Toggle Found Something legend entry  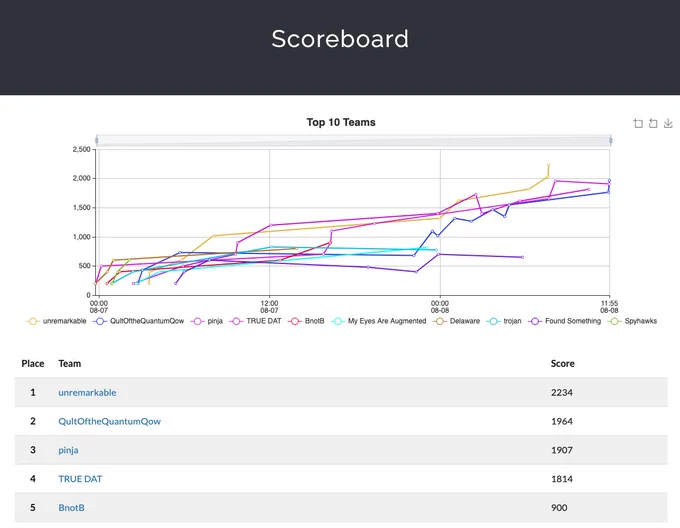(x=565, y=321)
